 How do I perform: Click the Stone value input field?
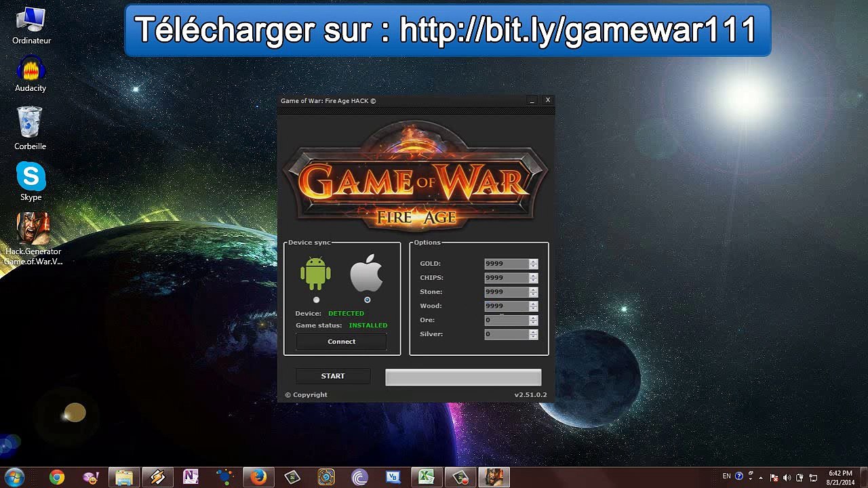coord(507,292)
